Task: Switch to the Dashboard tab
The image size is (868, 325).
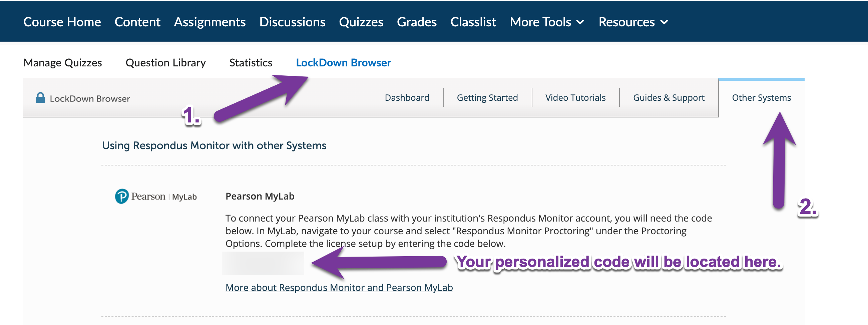Action: (x=406, y=97)
